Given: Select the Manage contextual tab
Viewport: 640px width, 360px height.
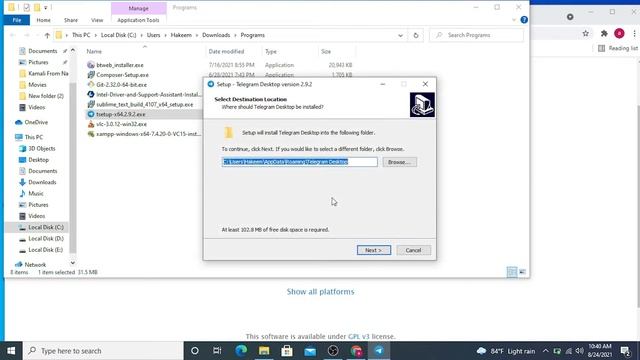Looking at the screenshot, I should [x=138, y=8].
